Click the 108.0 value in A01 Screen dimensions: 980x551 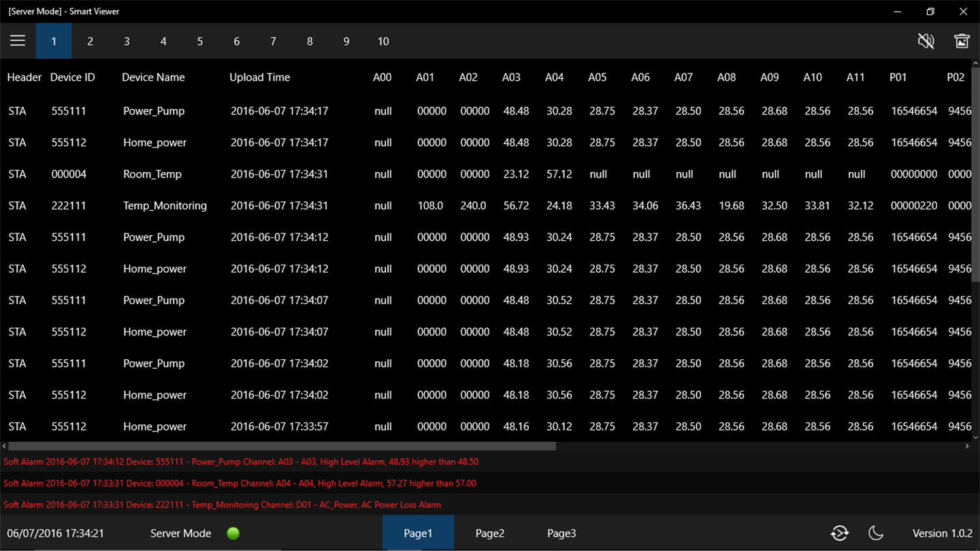[x=430, y=205]
